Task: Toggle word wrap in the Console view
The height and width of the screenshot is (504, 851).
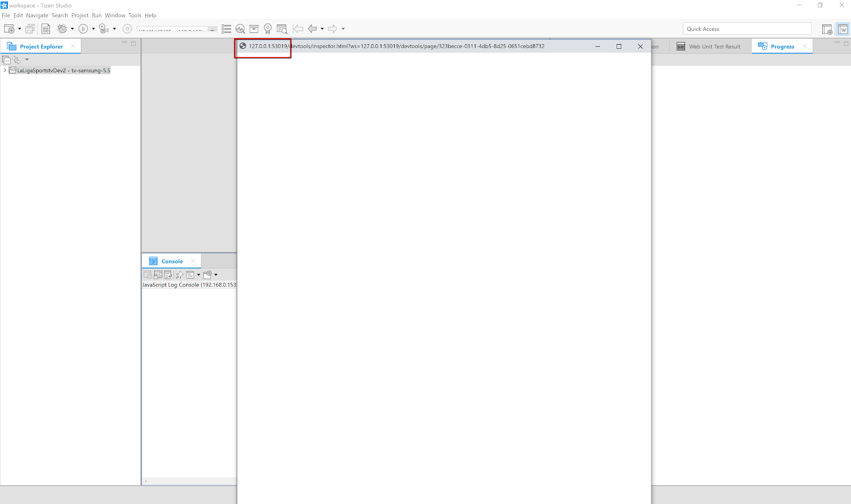Action: tap(168, 274)
